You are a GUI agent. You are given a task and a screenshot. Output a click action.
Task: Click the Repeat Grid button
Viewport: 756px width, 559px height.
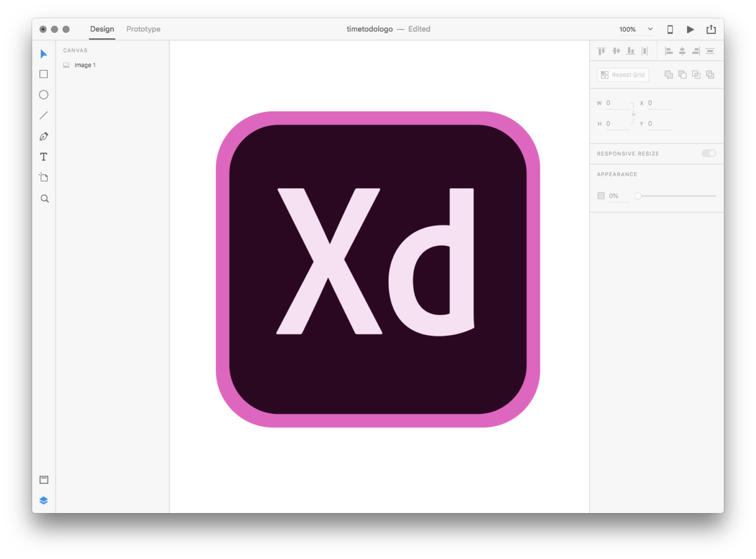(x=623, y=75)
